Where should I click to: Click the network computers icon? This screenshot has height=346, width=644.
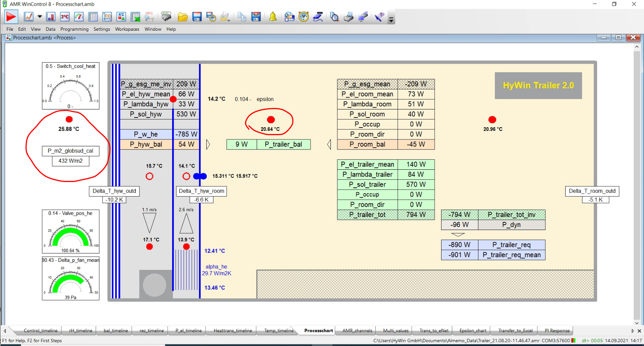coord(363,17)
